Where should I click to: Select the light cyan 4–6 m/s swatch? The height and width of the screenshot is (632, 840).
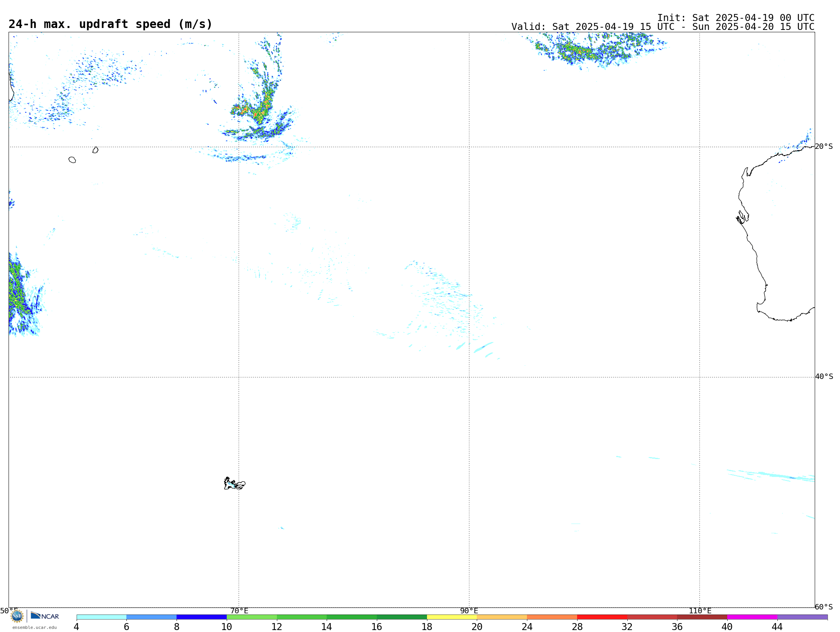point(101,617)
